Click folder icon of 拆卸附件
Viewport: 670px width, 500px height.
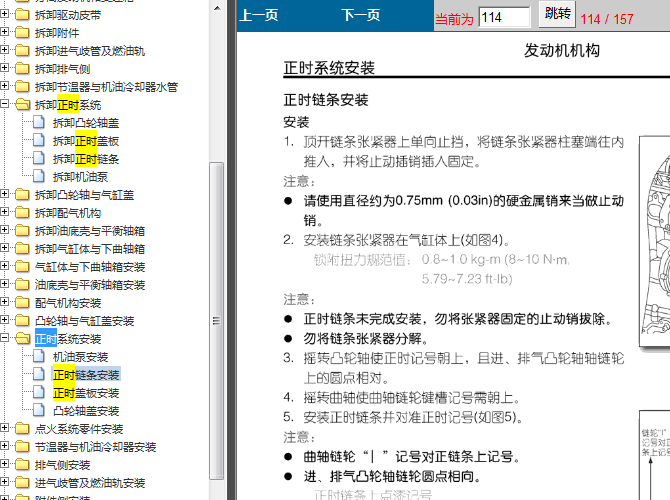tap(22, 32)
